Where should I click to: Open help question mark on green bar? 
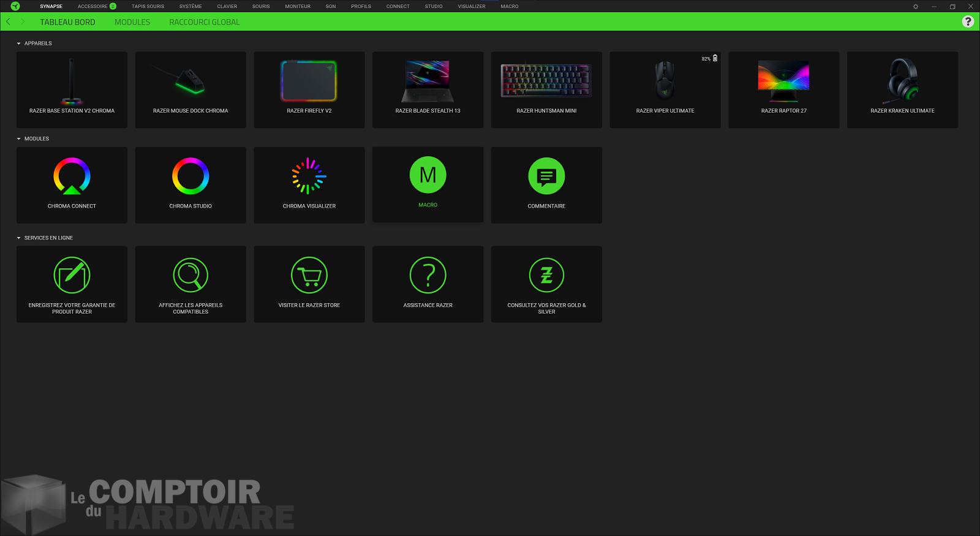tap(968, 21)
